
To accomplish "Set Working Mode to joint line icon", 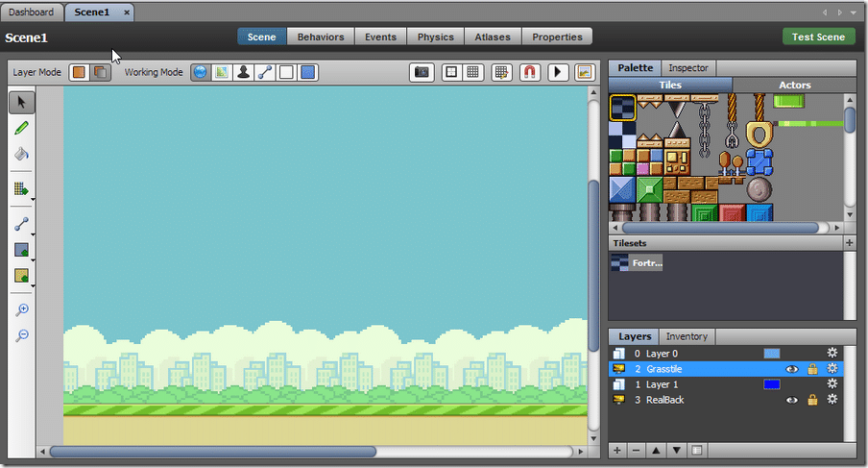I will [x=265, y=72].
